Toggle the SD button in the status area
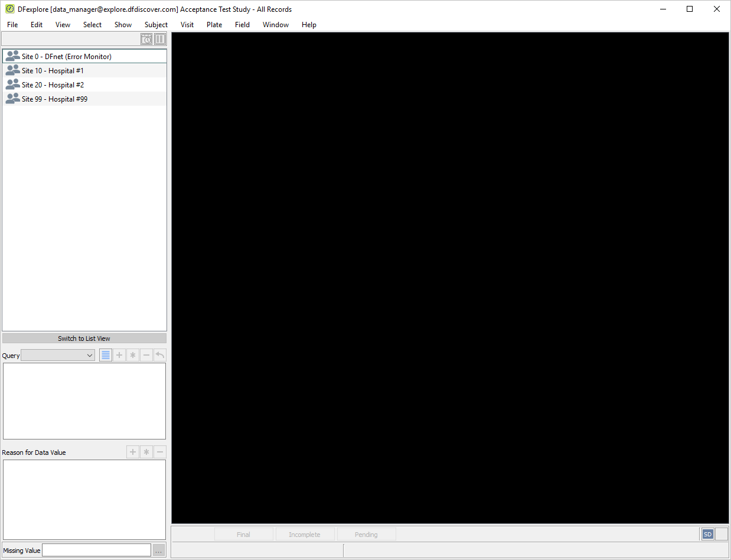This screenshot has width=731, height=560. [x=707, y=534]
